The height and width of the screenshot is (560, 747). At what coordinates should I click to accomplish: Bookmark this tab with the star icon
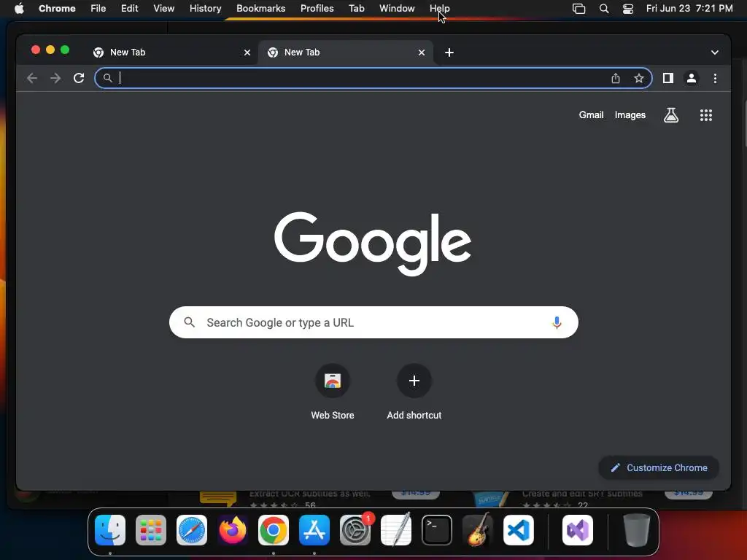pyautogui.click(x=639, y=78)
